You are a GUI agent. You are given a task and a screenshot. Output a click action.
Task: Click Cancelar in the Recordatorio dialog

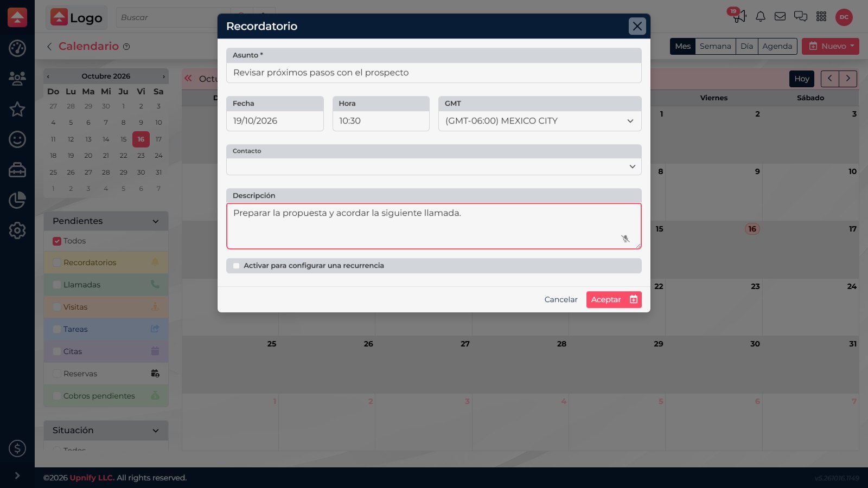561,300
